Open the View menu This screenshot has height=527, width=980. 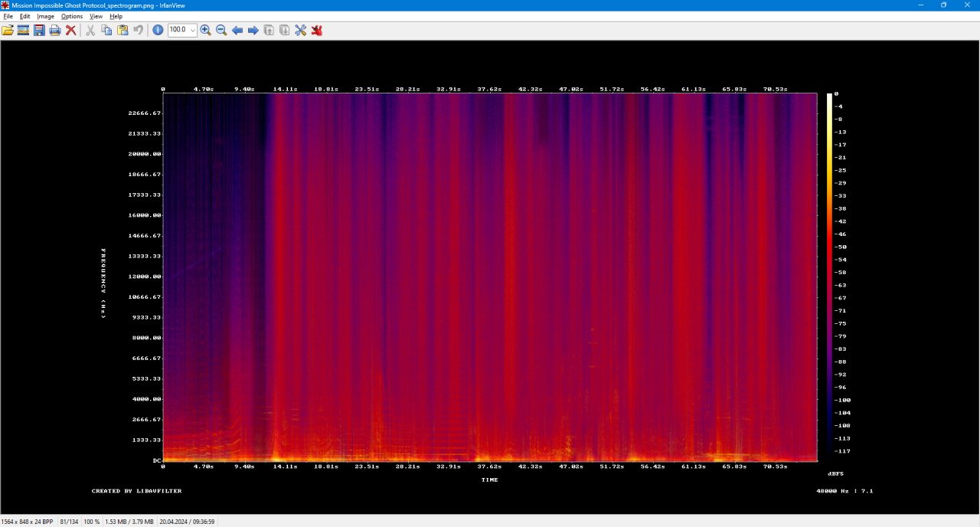[96, 16]
